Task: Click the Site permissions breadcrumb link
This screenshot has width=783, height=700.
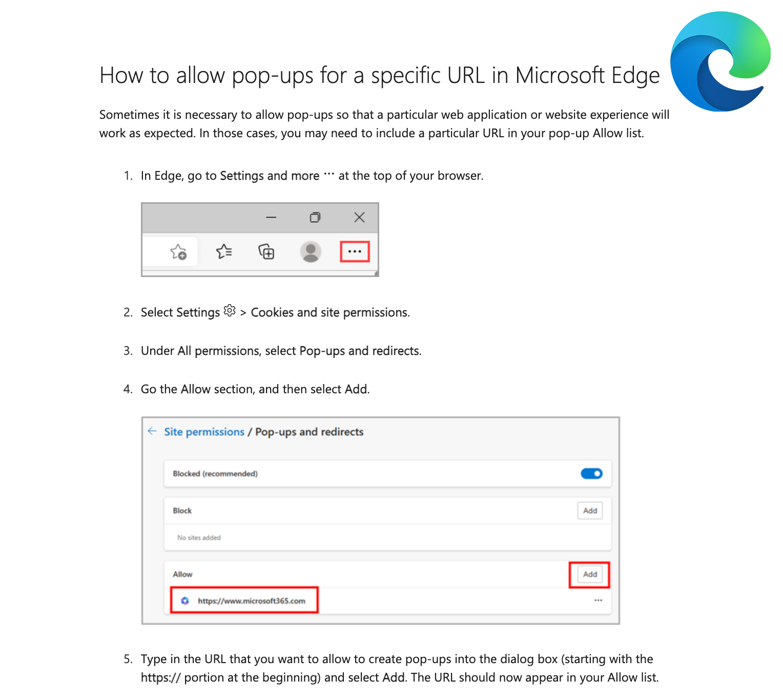Action: 204,432
